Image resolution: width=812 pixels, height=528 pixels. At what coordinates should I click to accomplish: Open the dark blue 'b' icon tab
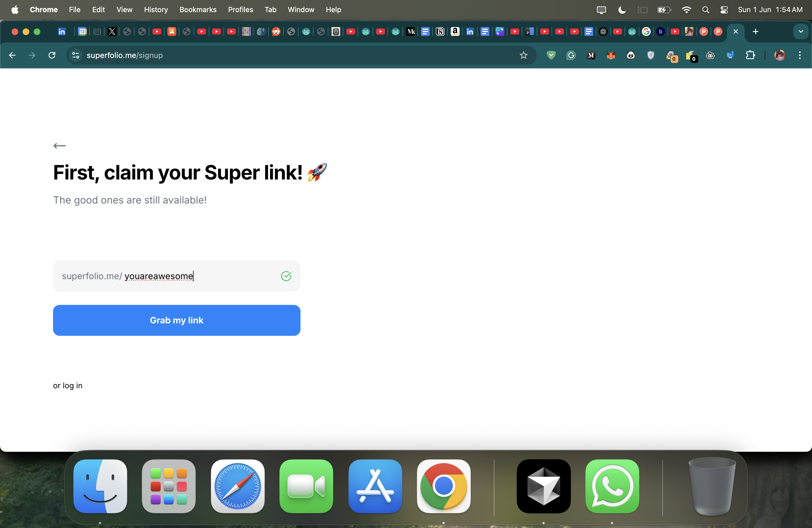click(x=660, y=32)
